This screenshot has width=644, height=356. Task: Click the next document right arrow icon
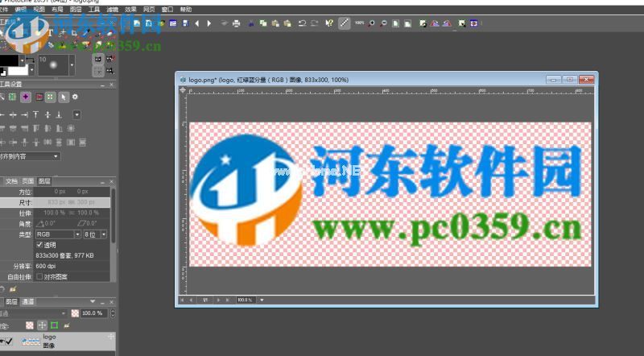coord(209,23)
